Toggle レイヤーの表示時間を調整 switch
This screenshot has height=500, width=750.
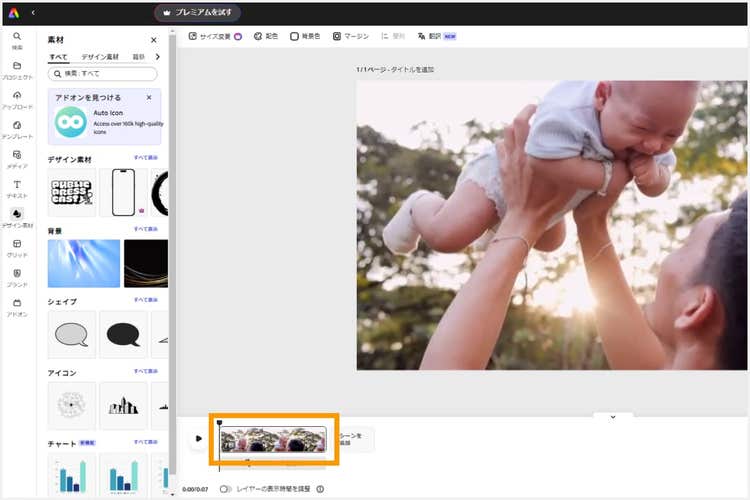coord(225,489)
